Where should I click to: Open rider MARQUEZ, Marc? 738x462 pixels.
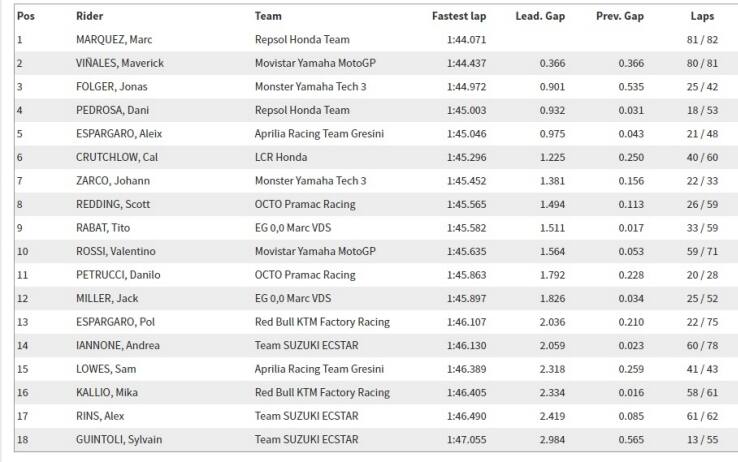coord(113,39)
